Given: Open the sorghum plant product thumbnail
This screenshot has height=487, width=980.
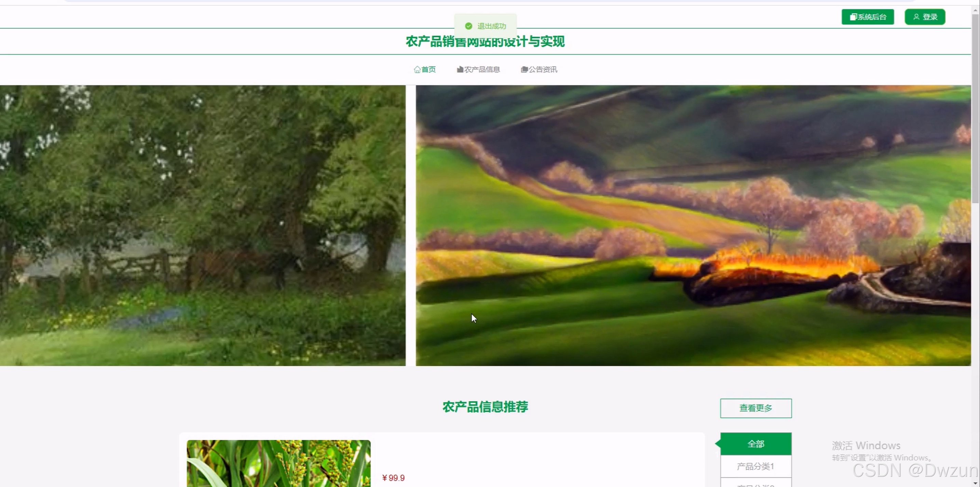Looking at the screenshot, I should tap(278, 463).
